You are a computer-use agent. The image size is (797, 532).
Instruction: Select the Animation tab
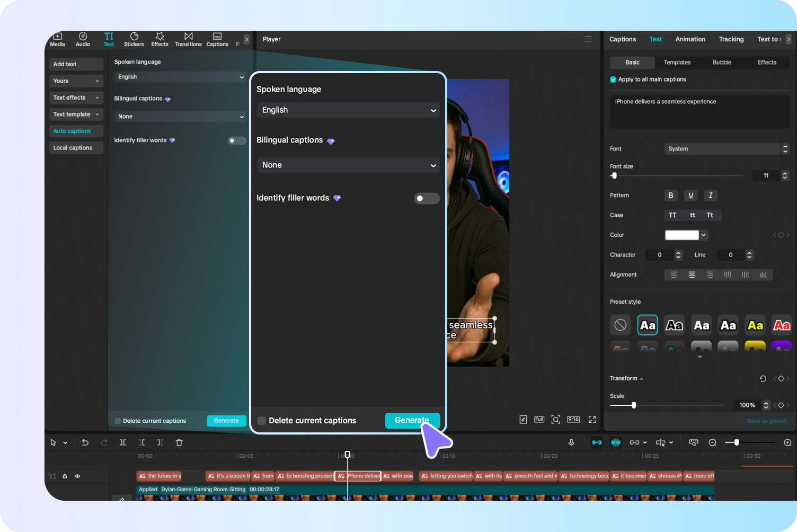690,39
